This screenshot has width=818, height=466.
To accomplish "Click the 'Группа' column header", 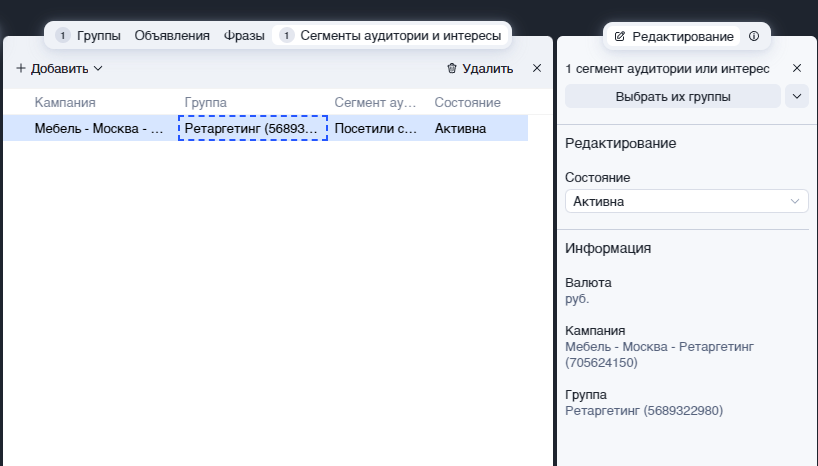I will click(x=206, y=103).
